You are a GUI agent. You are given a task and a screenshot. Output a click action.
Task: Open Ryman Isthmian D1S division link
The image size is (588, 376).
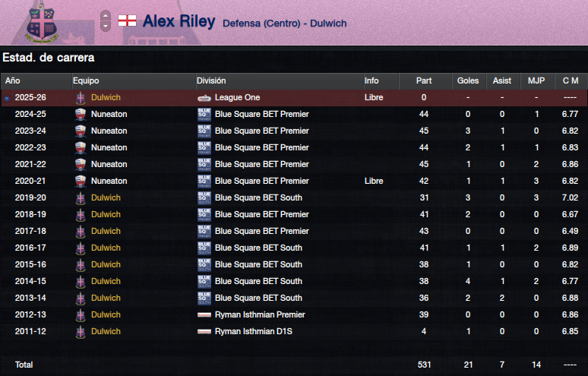click(x=254, y=331)
